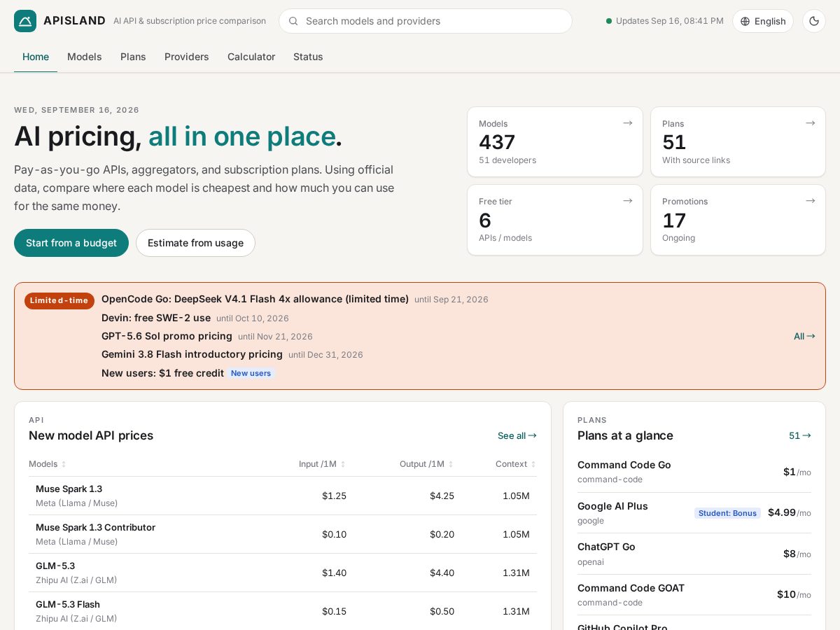
Task: Select the Muse Spark 1.3 Contributor row
Action: pyautogui.click(x=283, y=534)
